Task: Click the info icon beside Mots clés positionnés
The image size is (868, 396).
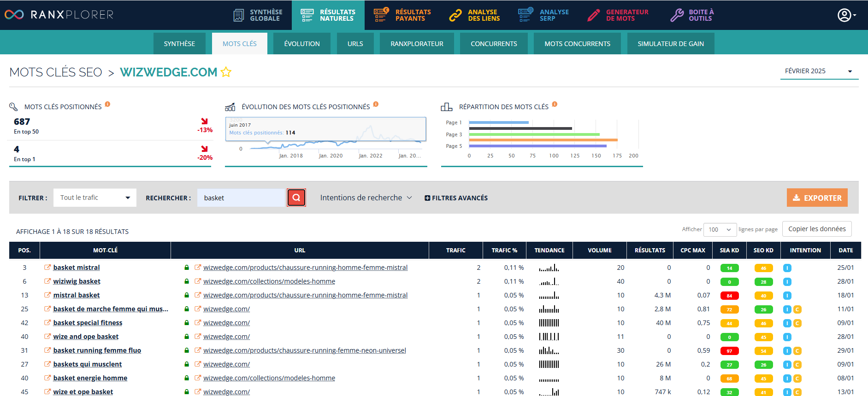Action: click(x=107, y=104)
